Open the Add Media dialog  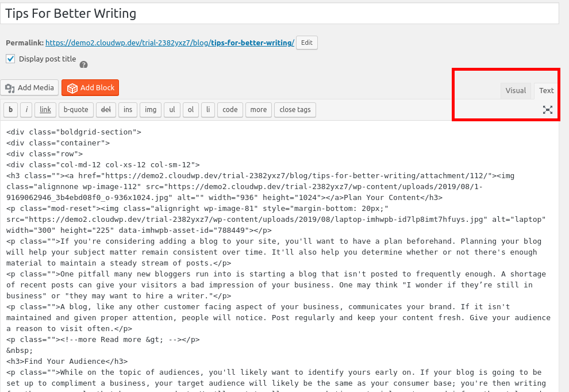(x=29, y=88)
